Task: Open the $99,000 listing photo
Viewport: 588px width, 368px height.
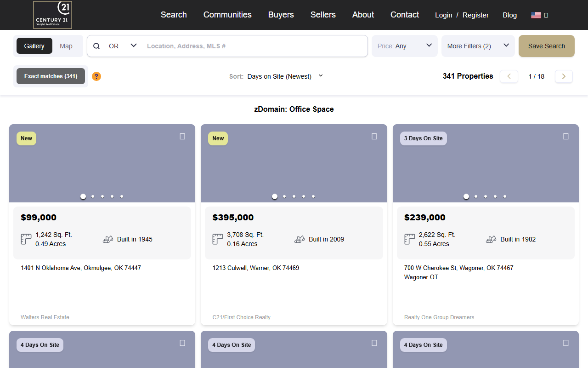Action: pyautogui.click(x=102, y=163)
